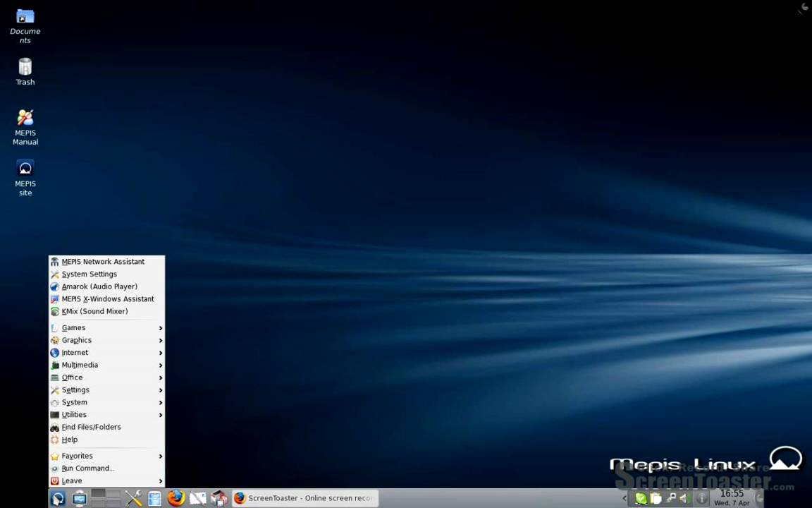Expand the Leave submenu
The image size is (812, 508).
(x=106, y=481)
